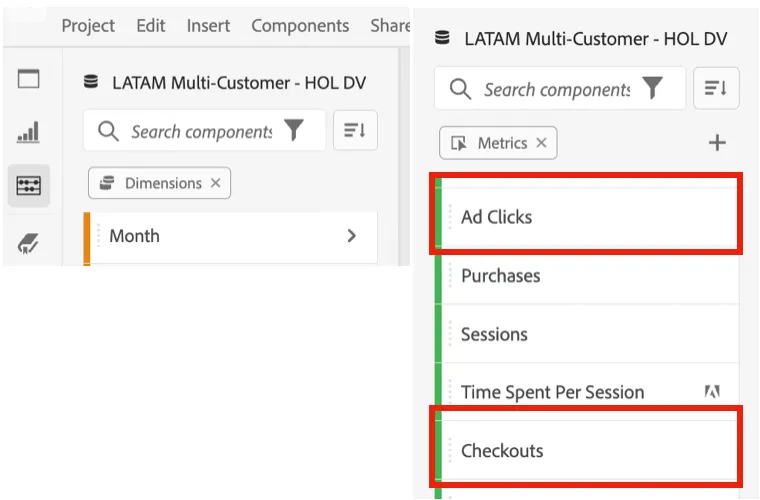Viewport: 760px width, 500px height.
Task: Select the Components abacus icon in rail
Action: [29, 186]
